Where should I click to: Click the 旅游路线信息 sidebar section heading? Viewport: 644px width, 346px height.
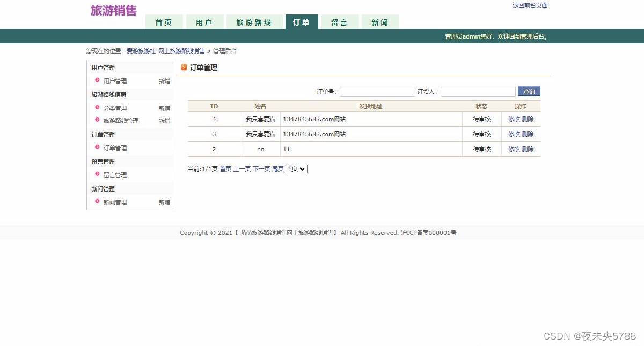(109, 94)
